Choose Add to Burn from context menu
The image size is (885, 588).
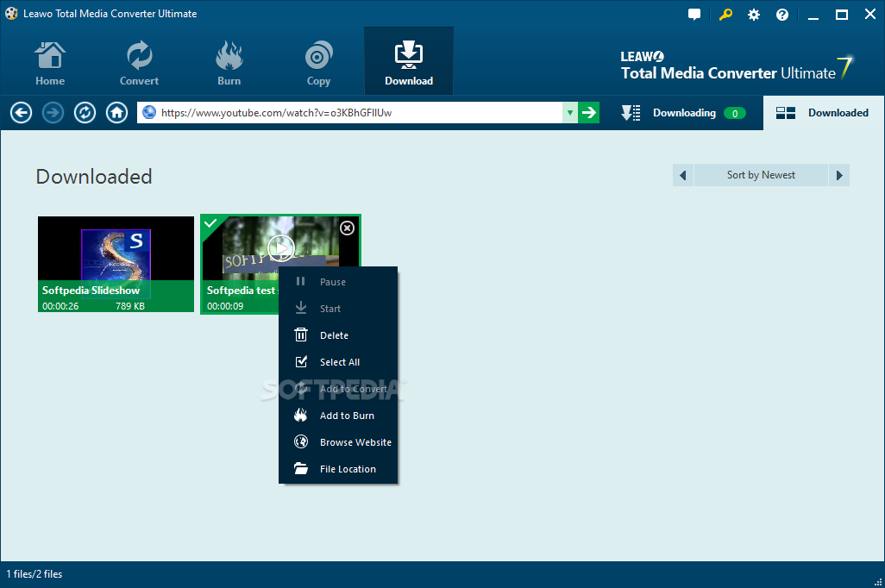tap(338, 416)
